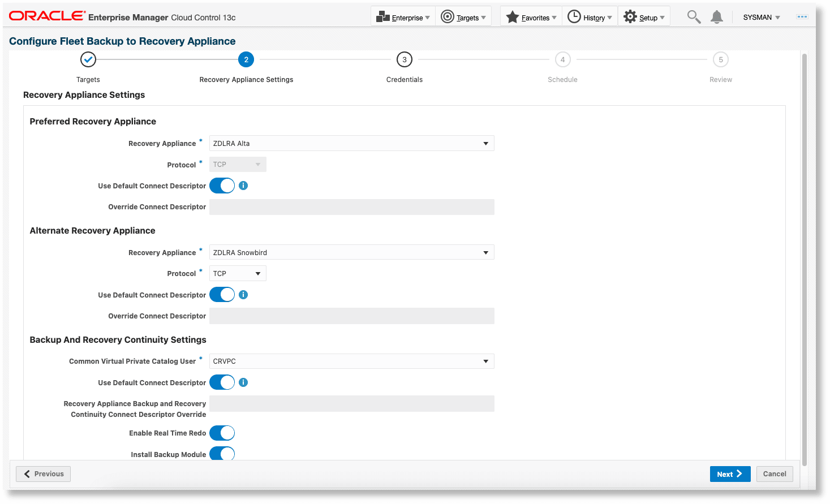
Task: Open the Common Virtual Private Catalog User dropdown
Action: pos(351,361)
